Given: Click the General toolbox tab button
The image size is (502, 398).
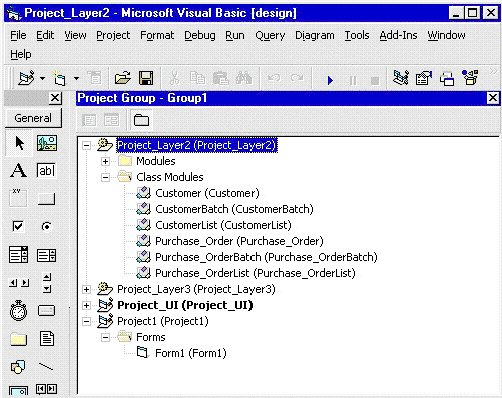Looking at the screenshot, I should [x=33, y=118].
